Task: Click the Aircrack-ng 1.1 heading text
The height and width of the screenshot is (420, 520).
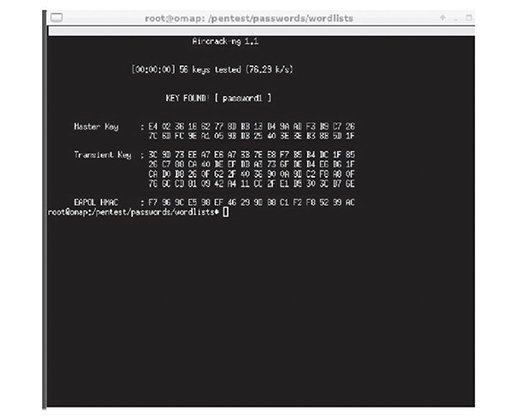Action: pos(225,41)
